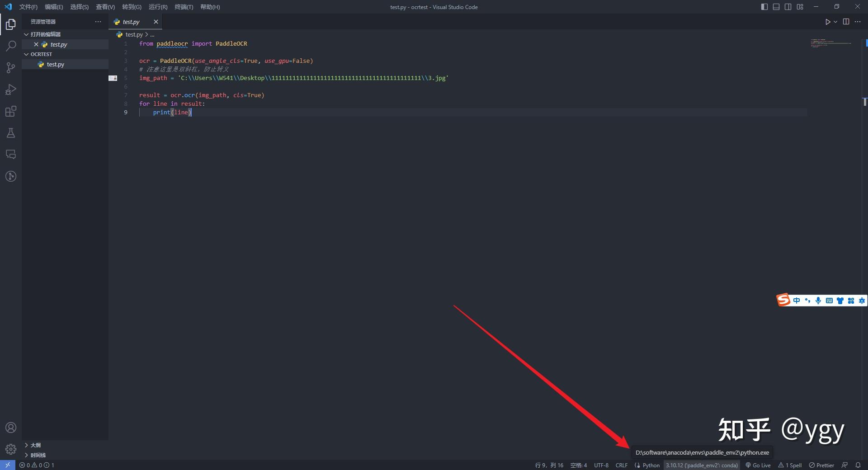This screenshot has height=470, width=868.
Task: Open the Source Control view
Action: tap(11, 68)
